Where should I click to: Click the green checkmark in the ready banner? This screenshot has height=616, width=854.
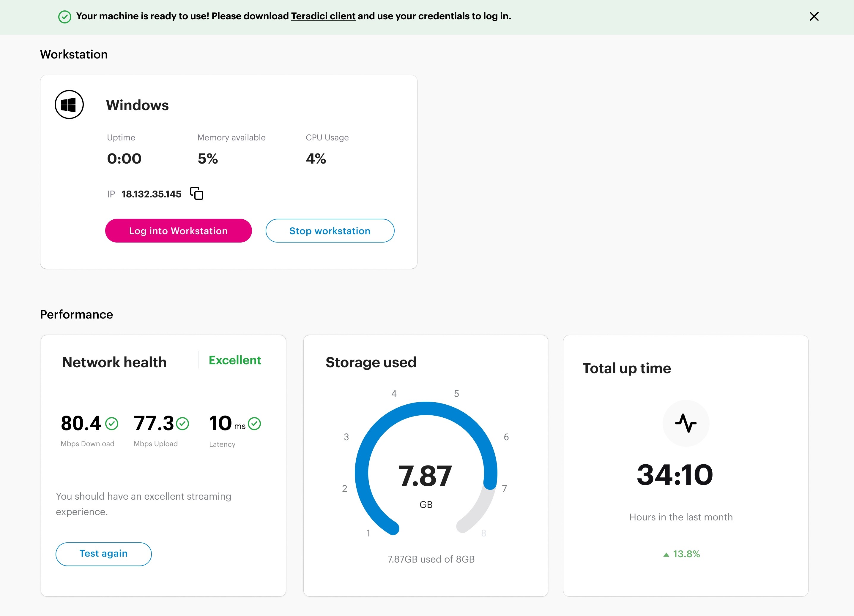[65, 17]
